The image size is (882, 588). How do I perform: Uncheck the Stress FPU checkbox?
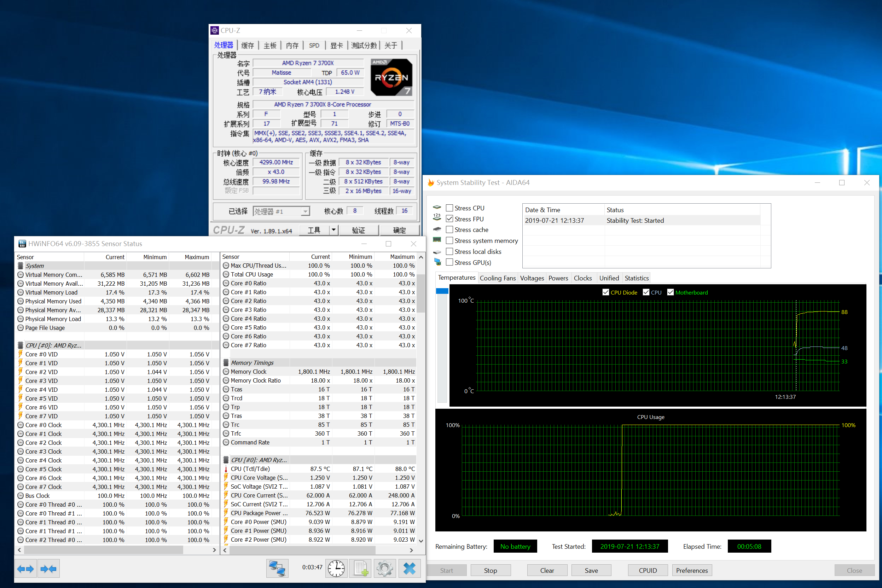[449, 219]
